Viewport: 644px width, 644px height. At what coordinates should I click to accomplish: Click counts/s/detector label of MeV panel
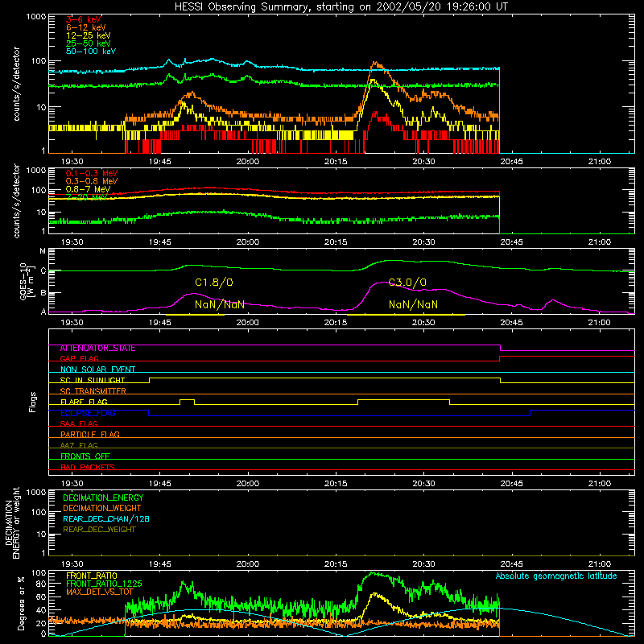pyautogui.click(x=17, y=200)
